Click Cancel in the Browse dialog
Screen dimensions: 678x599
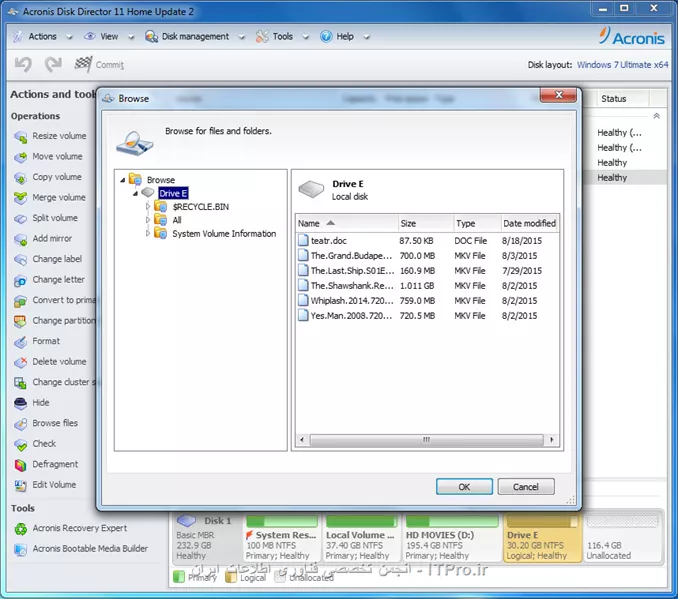point(526,487)
